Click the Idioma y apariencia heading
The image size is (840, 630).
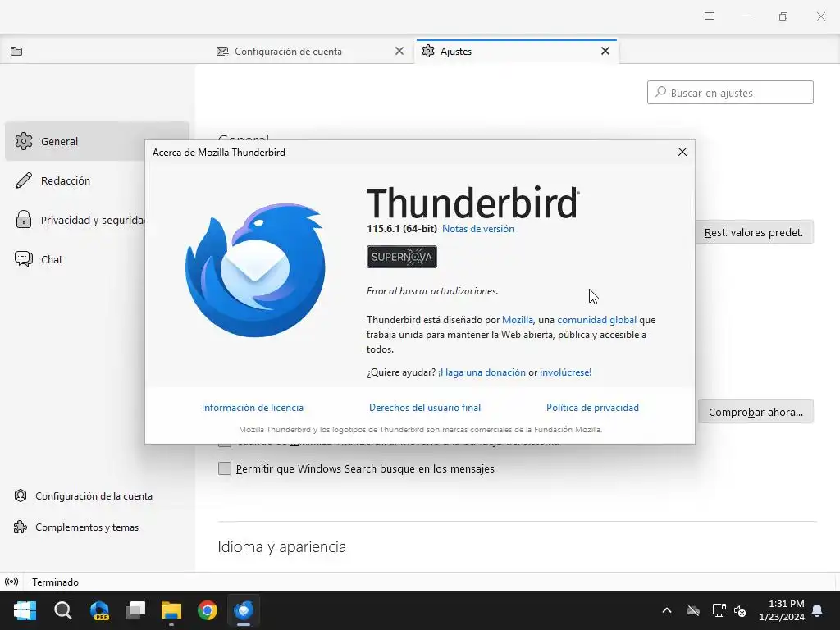[x=282, y=547]
